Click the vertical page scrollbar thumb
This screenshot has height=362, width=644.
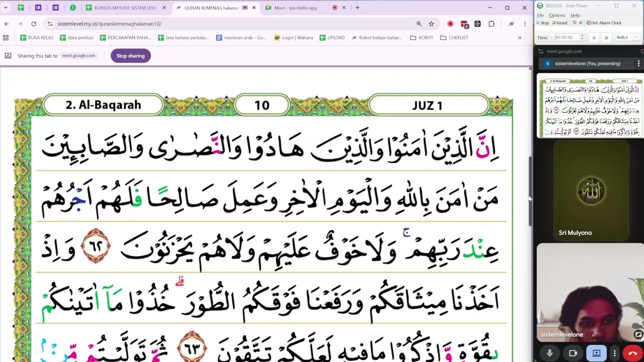[x=530, y=191]
